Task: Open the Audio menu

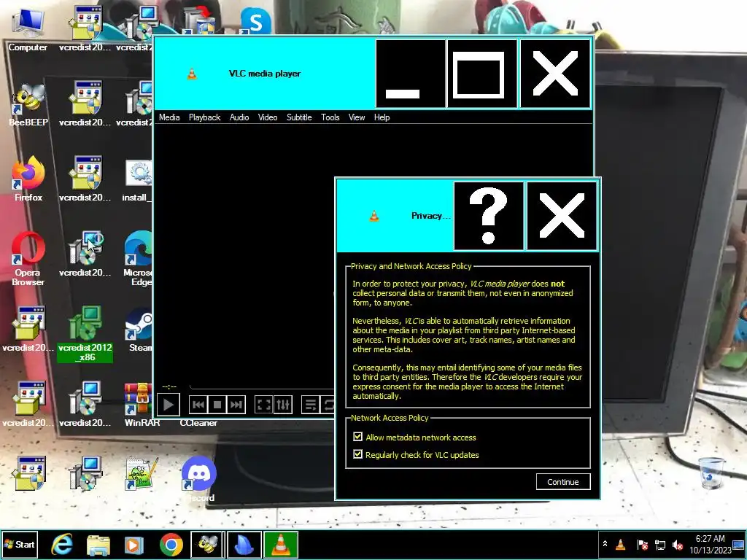Action: (x=239, y=117)
